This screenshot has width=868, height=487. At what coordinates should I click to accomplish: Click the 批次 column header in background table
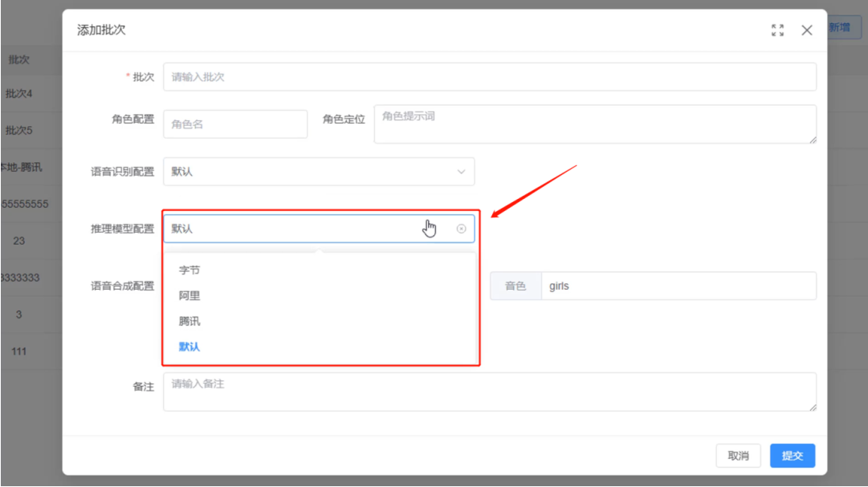click(18, 59)
